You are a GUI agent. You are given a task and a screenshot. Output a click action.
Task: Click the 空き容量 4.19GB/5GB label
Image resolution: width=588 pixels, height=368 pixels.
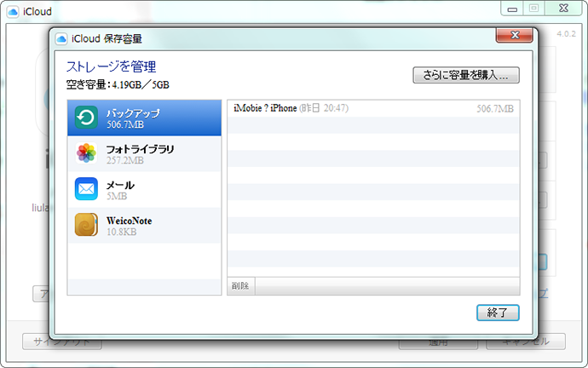(x=118, y=84)
